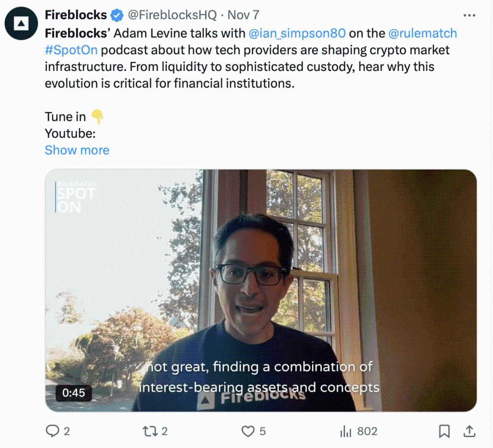This screenshot has height=448, width=493.
Task: Open the Fireblocks display name
Action: coord(75,15)
